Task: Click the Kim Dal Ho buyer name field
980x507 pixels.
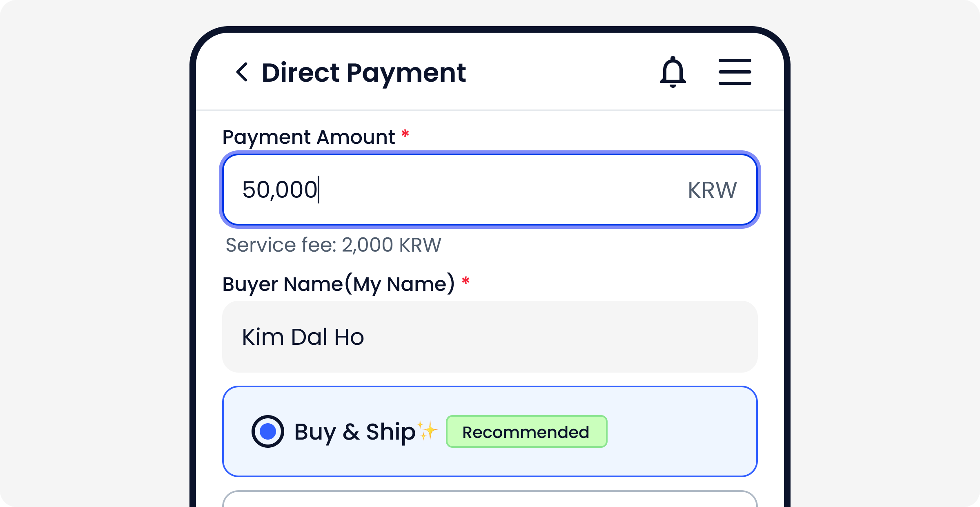Action: [x=303, y=337]
